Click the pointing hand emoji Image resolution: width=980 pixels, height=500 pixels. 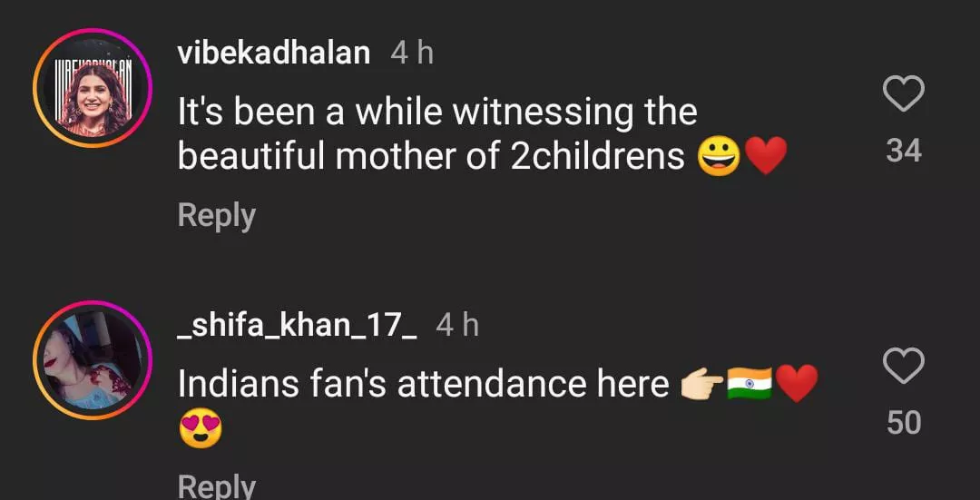tap(702, 385)
